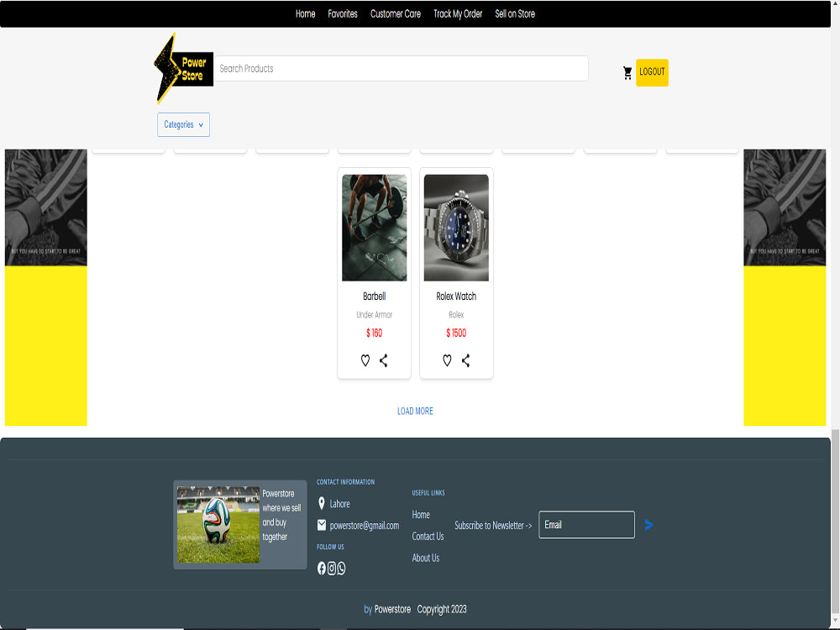840x630 pixels.
Task: Open the Barbell product image
Action: pyautogui.click(x=374, y=228)
